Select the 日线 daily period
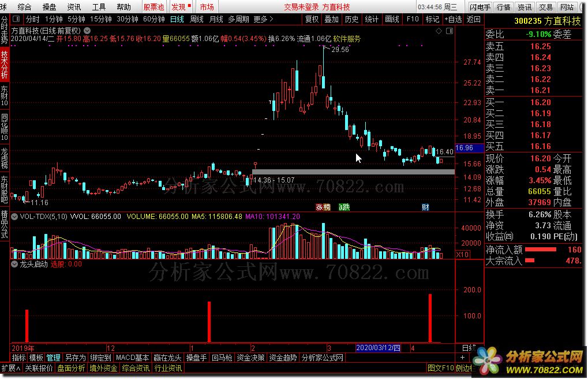The height and width of the screenshot is (379, 588). [x=177, y=19]
